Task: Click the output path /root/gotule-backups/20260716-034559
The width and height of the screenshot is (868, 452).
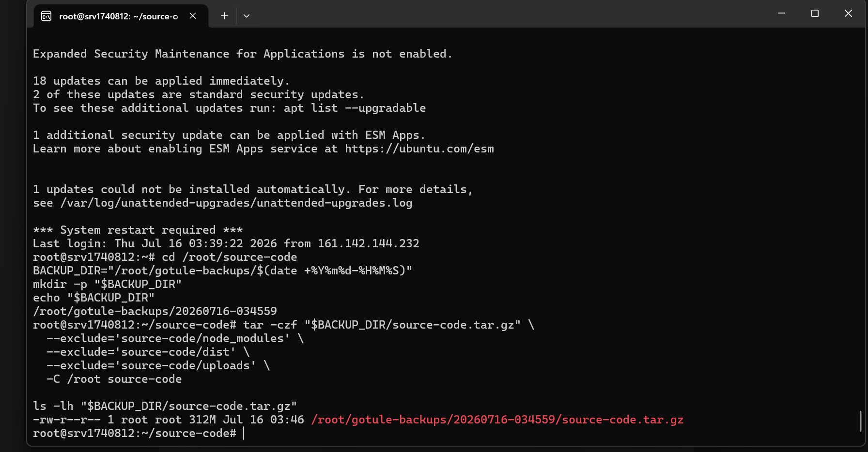Action: pyautogui.click(x=155, y=311)
